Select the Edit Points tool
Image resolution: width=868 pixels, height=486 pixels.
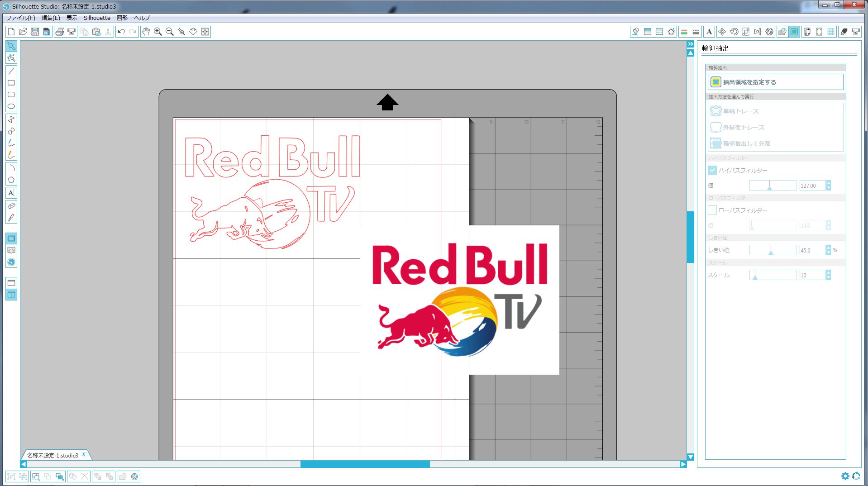pos(11,58)
